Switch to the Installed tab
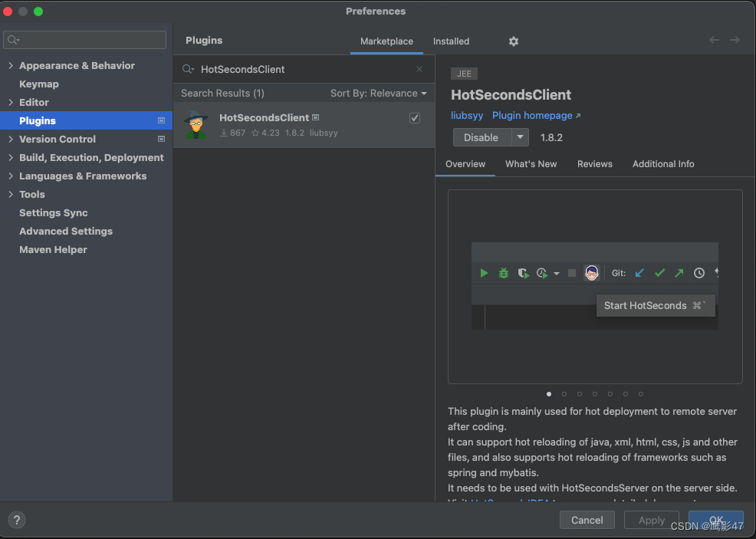 pyautogui.click(x=451, y=41)
